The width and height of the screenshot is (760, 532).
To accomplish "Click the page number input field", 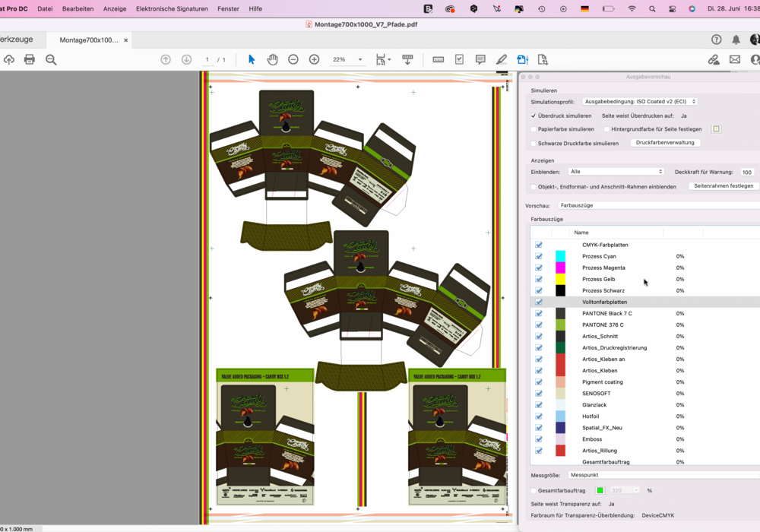I will point(207,59).
